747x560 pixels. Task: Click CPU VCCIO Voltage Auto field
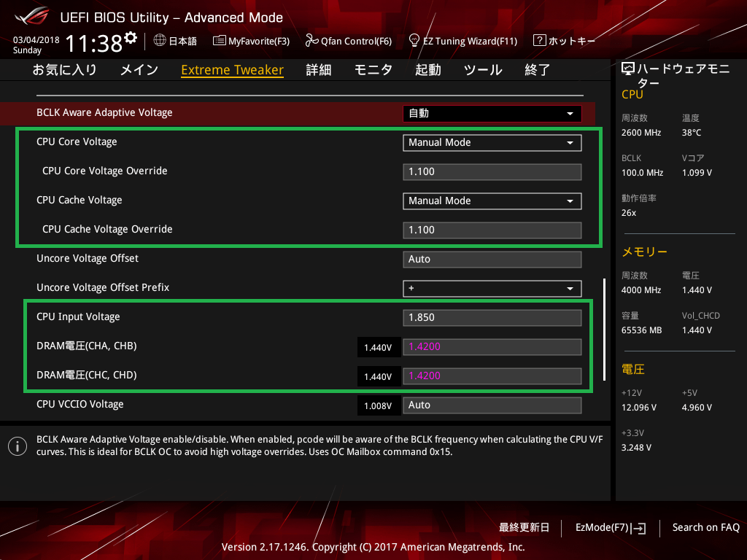coord(492,405)
